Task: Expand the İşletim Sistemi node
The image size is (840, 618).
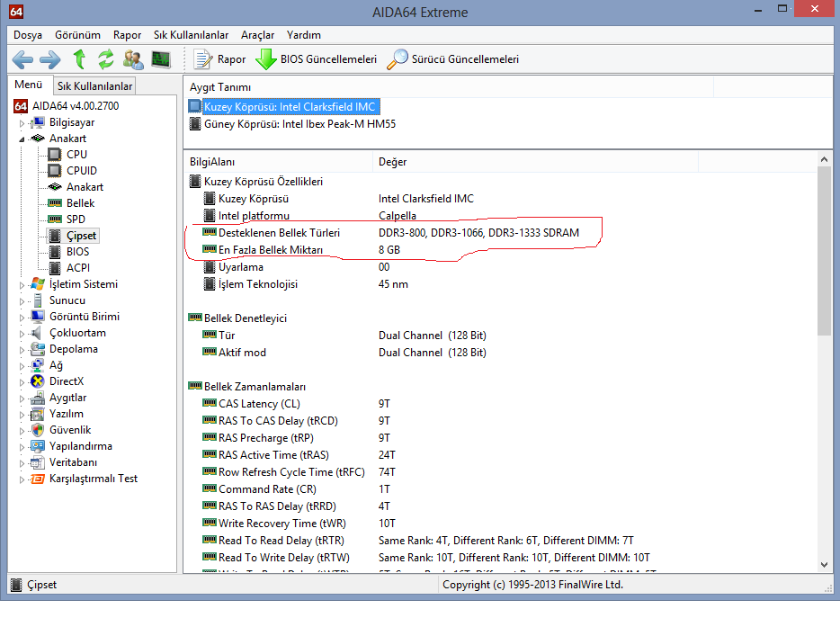Action: coord(22,285)
